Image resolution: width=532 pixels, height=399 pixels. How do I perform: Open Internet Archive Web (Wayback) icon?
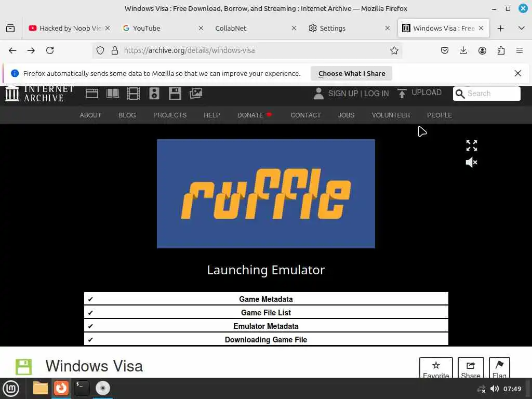coord(92,94)
